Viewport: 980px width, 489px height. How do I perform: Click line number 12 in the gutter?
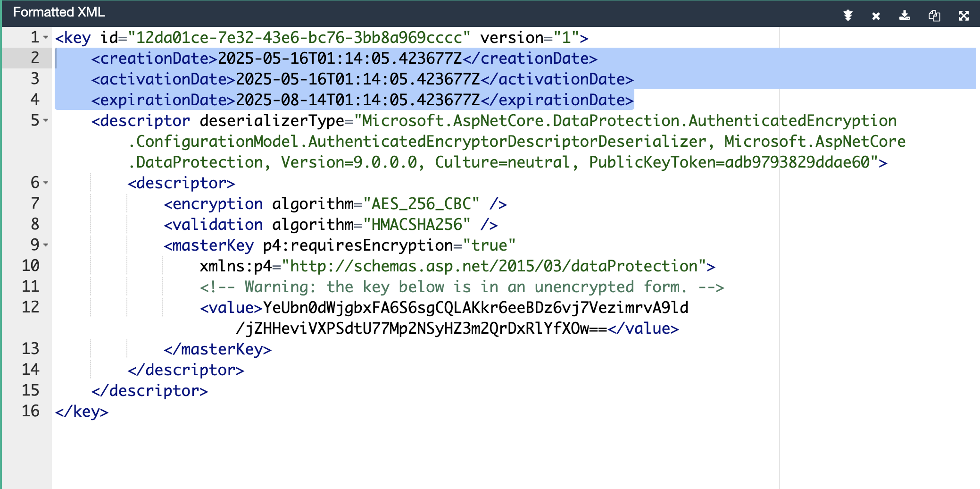[31, 307]
